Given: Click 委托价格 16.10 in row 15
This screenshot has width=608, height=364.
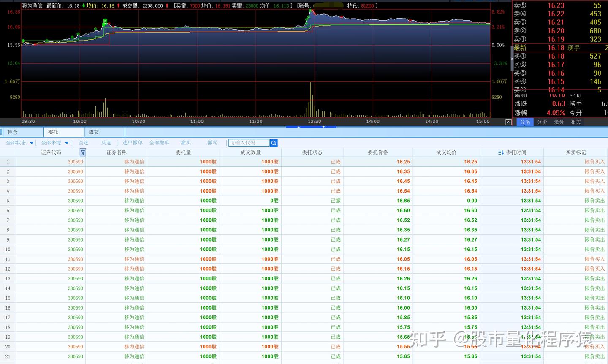Looking at the screenshot, I should (403, 298).
